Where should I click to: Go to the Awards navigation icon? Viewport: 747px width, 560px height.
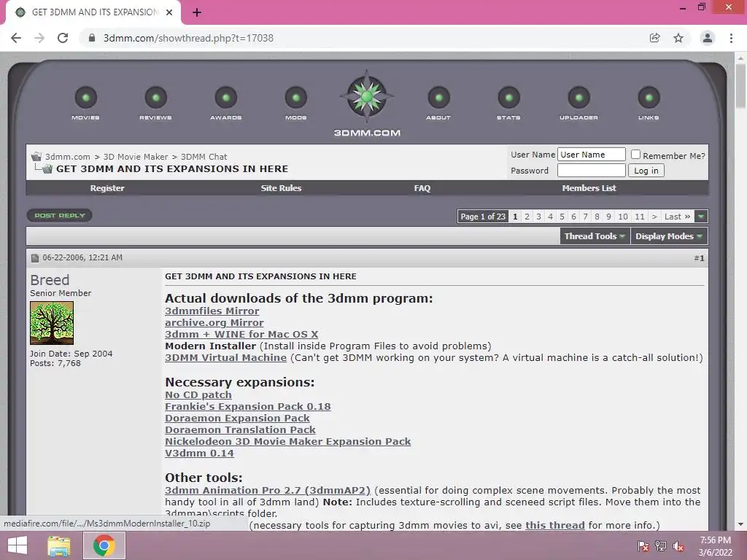pos(226,98)
